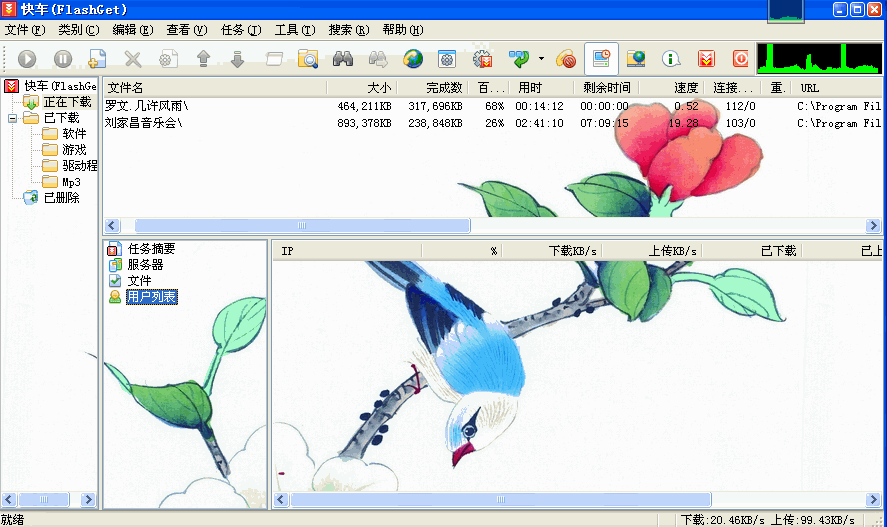Image resolution: width=887 pixels, height=527 pixels.
Task: Click the Move task down arrow icon
Action: 238,59
